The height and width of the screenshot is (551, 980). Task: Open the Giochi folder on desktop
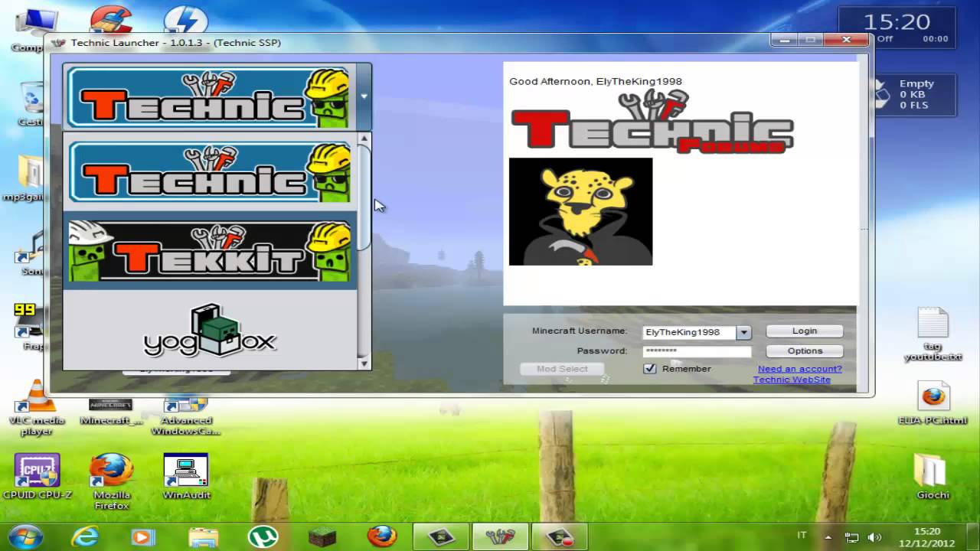933,476
